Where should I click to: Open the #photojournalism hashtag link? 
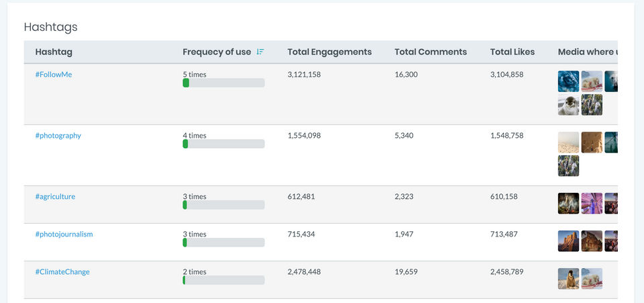point(64,234)
